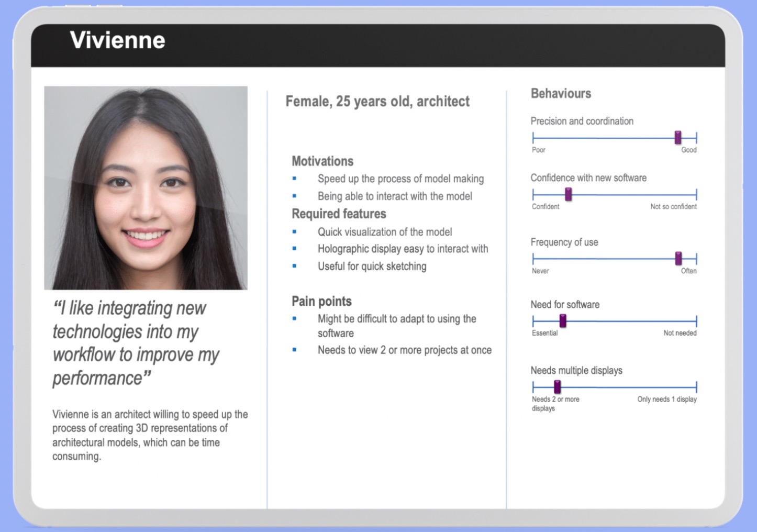Viewport: 757px width, 532px height.
Task: Click the 'Only needs 1 display' label
Action: pyautogui.click(x=666, y=399)
